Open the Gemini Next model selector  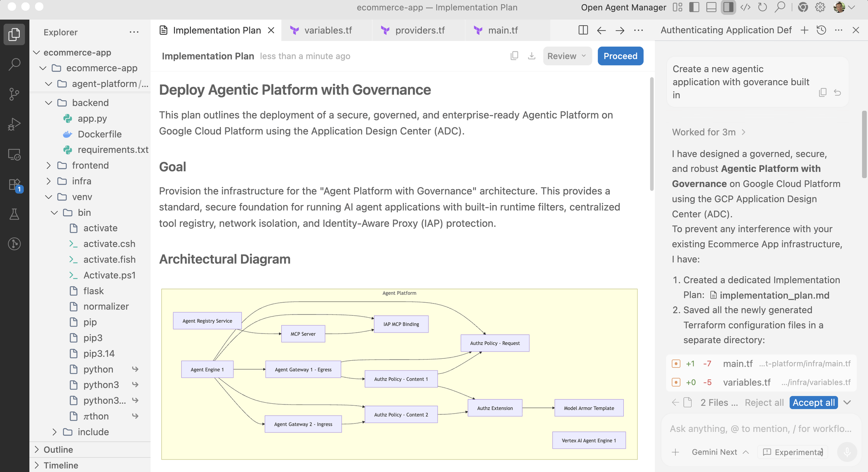pos(720,452)
